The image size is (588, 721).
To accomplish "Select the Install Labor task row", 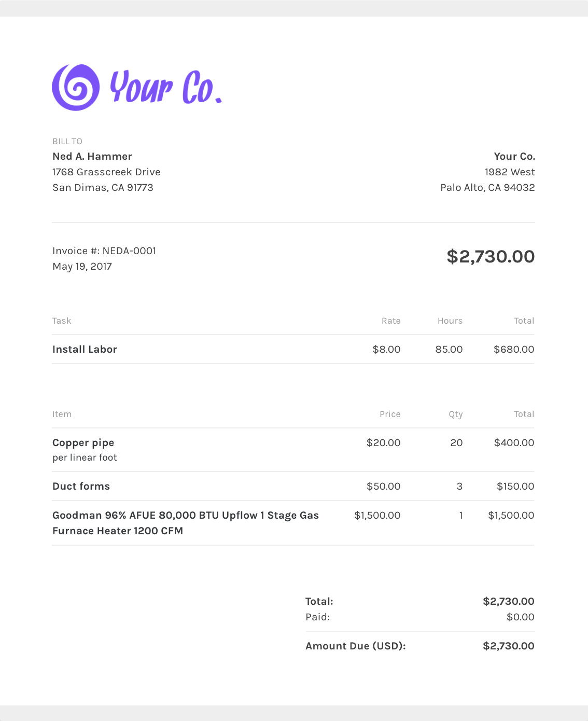I will pos(293,349).
